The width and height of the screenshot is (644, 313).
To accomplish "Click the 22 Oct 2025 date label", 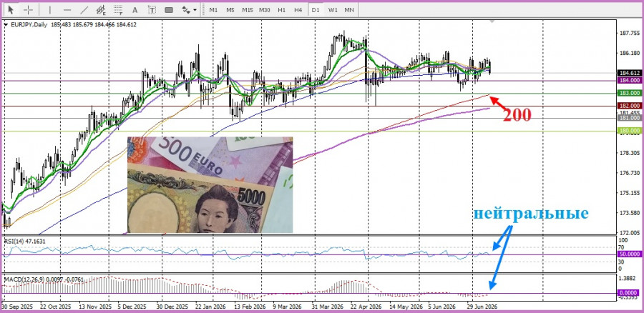I will pyautogui.click(x=54, y=307).
